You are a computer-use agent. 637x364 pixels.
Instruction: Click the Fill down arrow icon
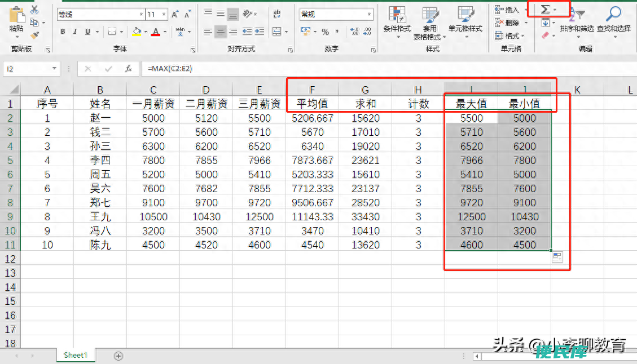point(546,23)
